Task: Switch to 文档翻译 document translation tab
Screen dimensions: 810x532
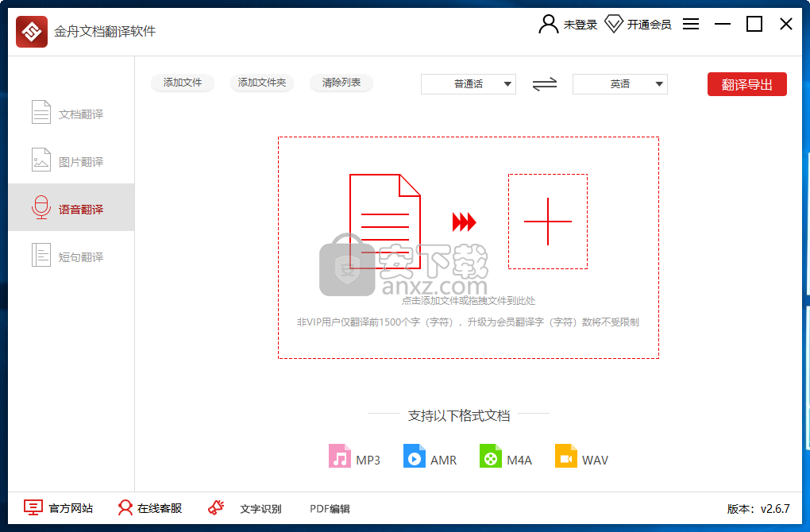Action: click(x=71, y=114)
